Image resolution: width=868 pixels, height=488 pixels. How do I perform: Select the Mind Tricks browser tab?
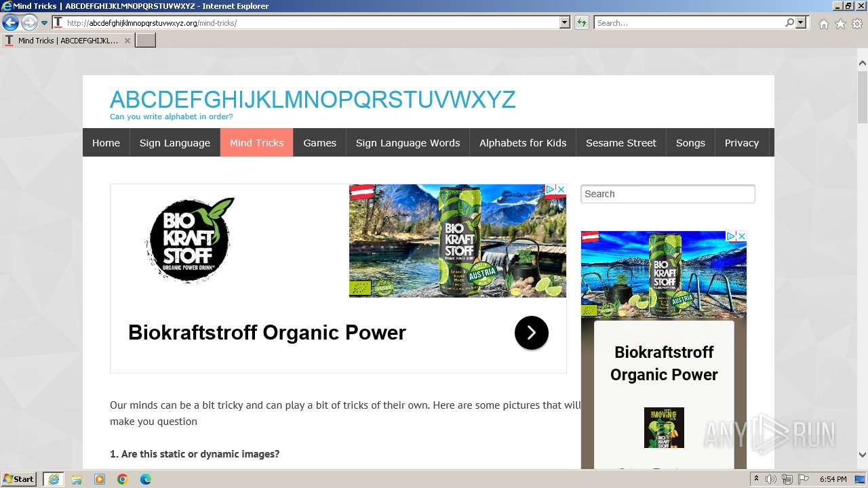[67, 40]
